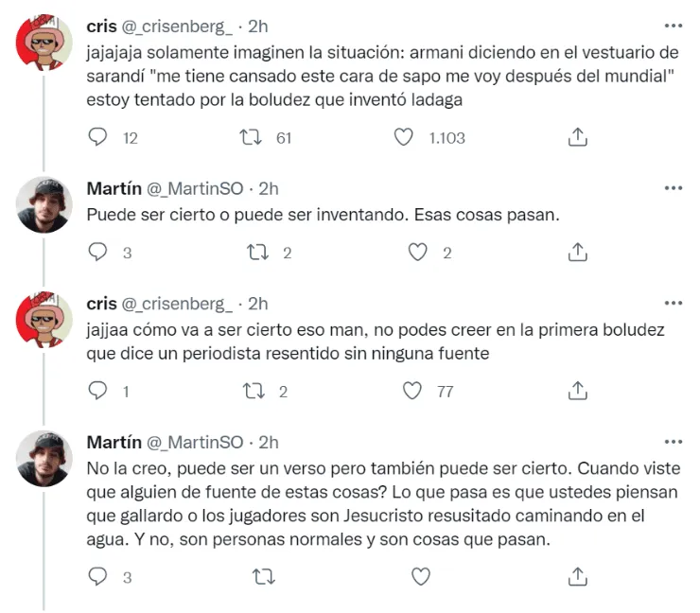Share Martín's 'Puede ser cierto' tweet
The height and width of the screenshot is (613, 700).
577,252
